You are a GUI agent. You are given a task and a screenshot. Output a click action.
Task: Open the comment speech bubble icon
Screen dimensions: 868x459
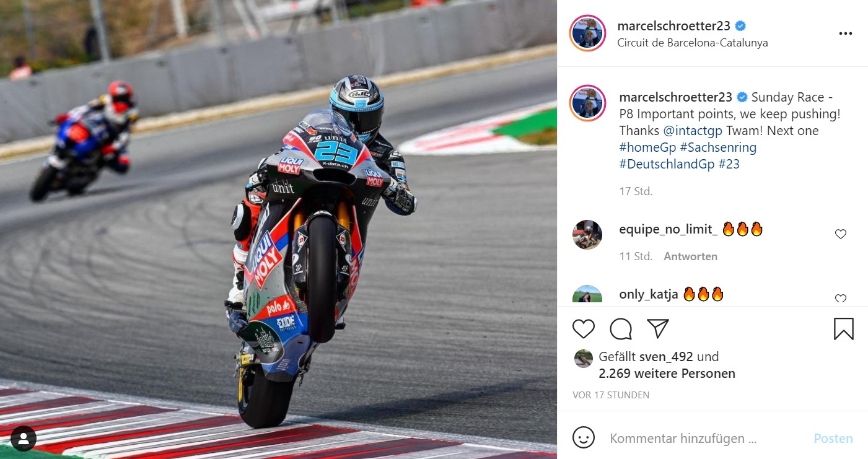point(621,329)
